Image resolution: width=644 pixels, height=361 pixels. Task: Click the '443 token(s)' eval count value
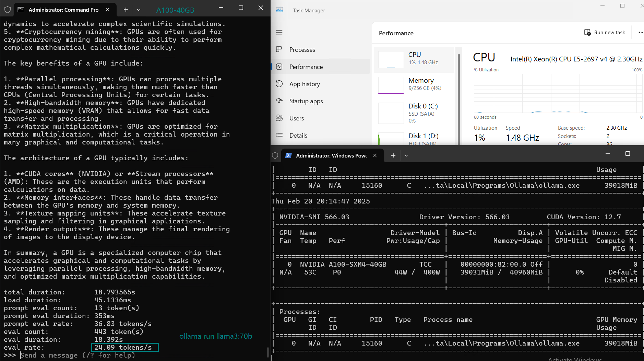[x=119, y=331]
